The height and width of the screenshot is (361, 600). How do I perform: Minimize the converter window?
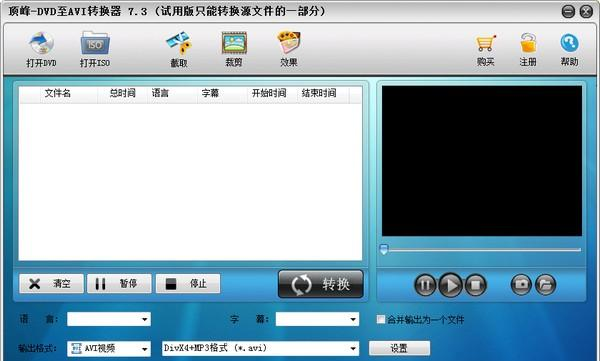click(568, 11)
